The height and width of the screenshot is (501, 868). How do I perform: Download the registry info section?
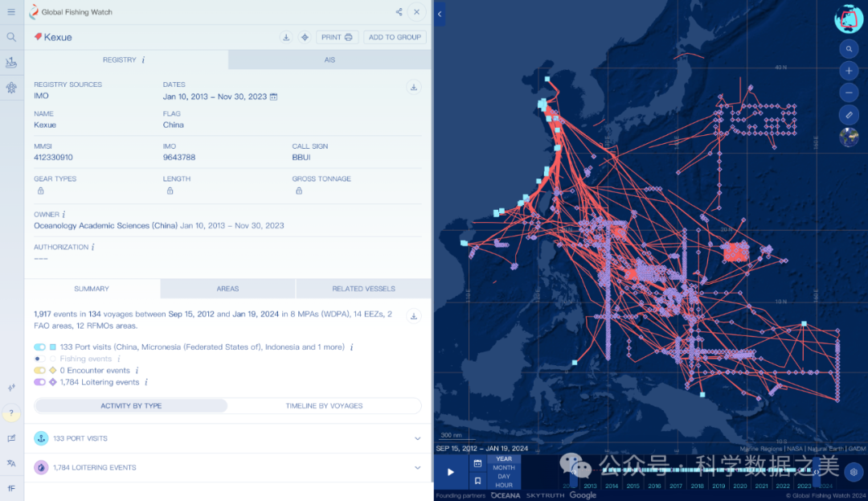(414, 88)
